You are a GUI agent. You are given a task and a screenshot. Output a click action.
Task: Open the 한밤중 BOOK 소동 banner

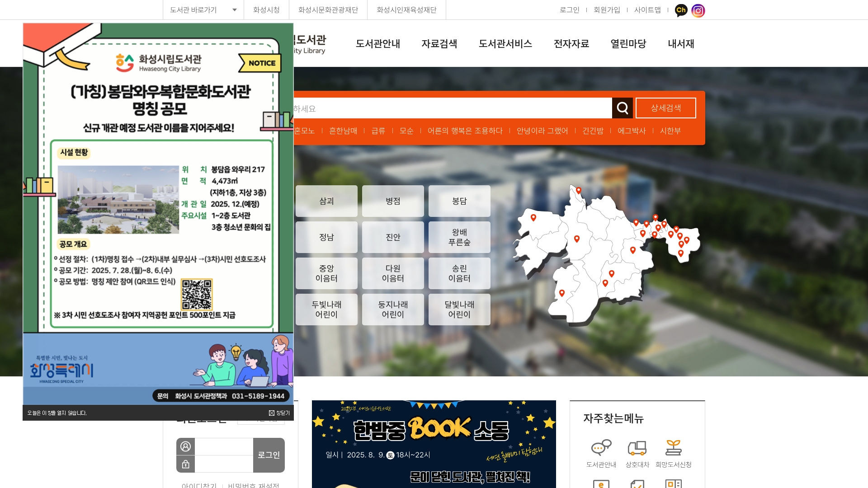(x=434, y=444)
